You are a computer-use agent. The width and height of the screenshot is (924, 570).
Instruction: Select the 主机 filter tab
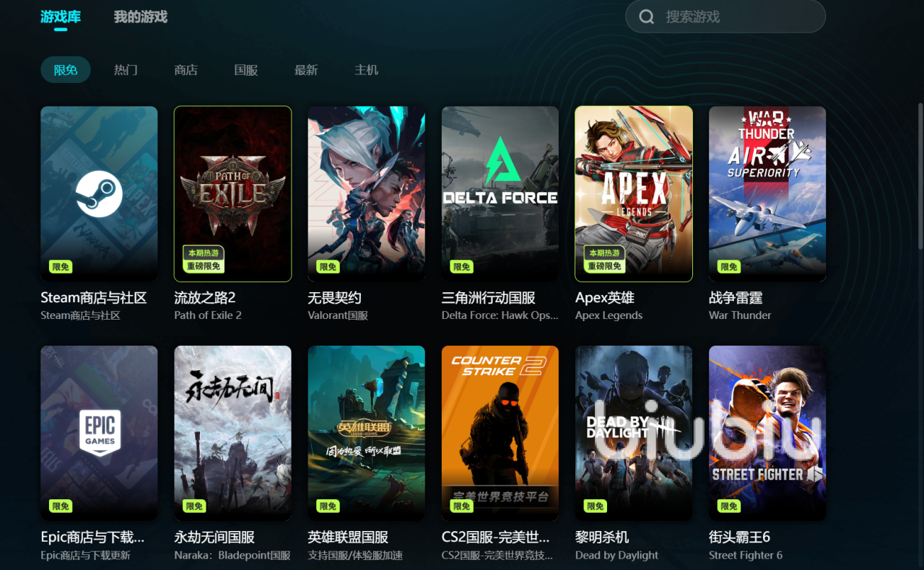tap(367, 70)
